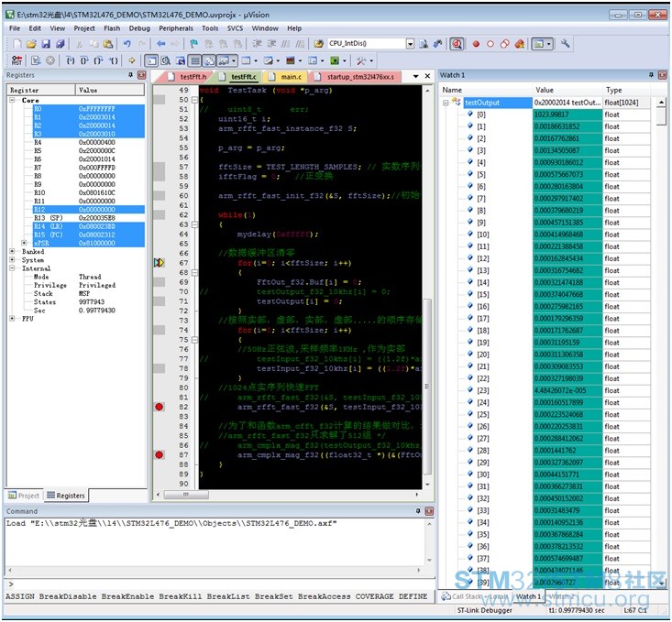Click the Run debug icon
Image resolution: width=672 pixels, height=622 pixels.
coord(36,60)
